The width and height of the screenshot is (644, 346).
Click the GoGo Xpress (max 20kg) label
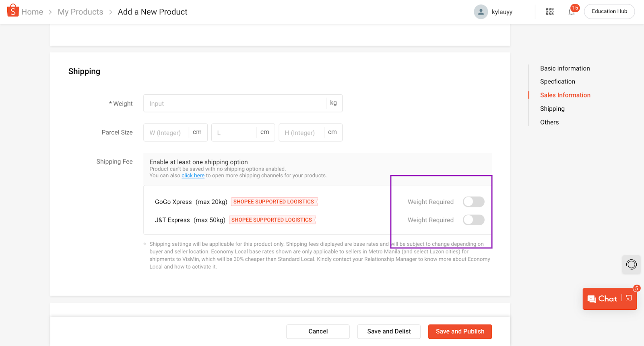click(x=191, y=202)
